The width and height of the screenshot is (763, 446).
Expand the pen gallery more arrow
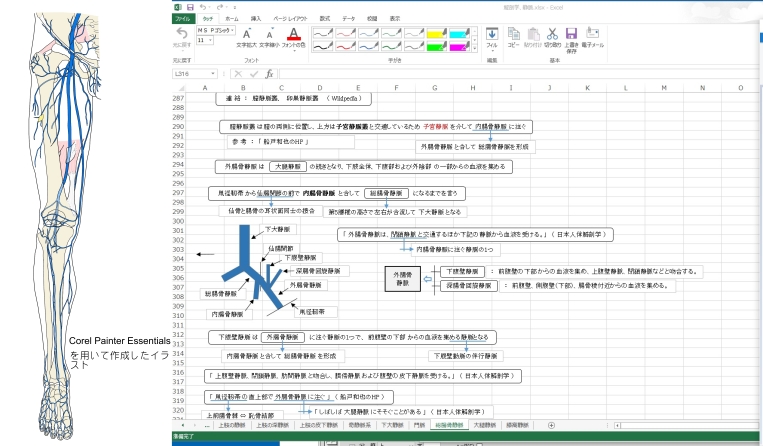click(477, 49)
